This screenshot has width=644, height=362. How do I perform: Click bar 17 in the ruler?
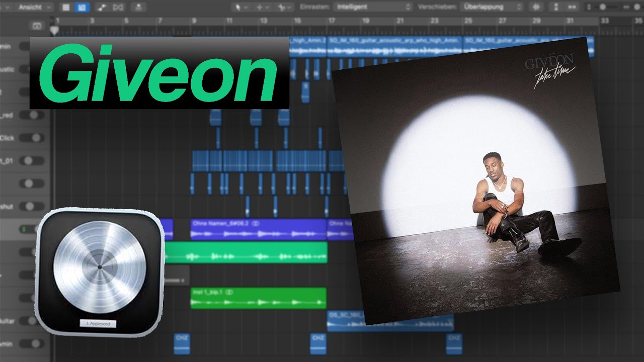(331, 21)
